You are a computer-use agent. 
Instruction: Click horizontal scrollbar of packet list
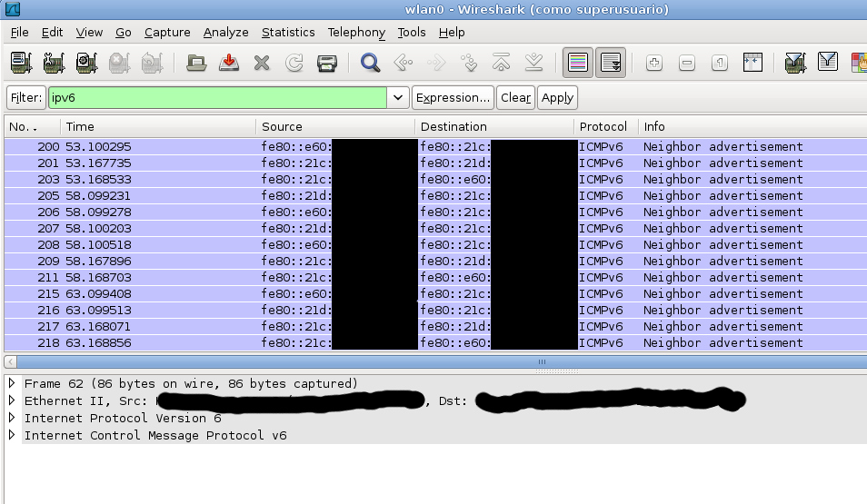[442, 362]
